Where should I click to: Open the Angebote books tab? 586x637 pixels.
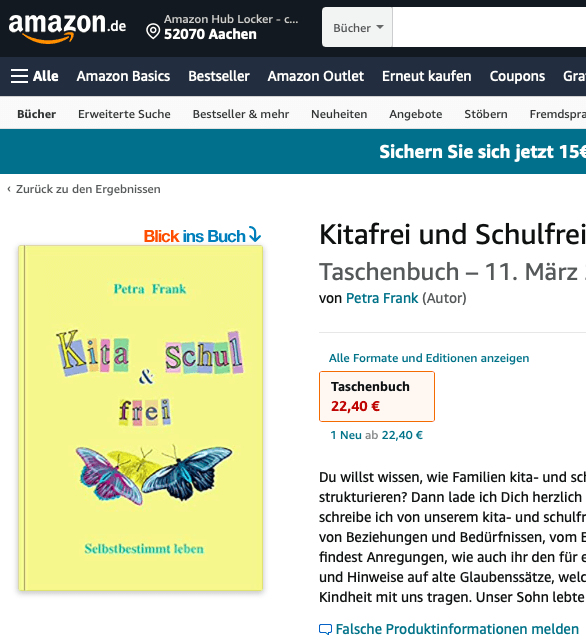pyautogui.click(x=416, y=114)
